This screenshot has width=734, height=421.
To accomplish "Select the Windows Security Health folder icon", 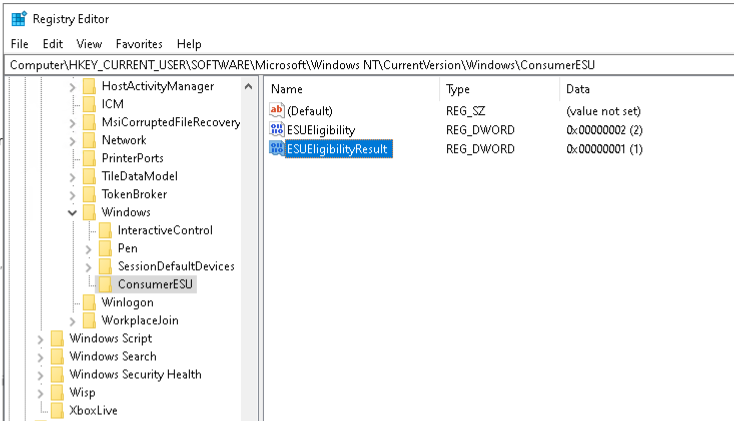I will pos(58,375).
